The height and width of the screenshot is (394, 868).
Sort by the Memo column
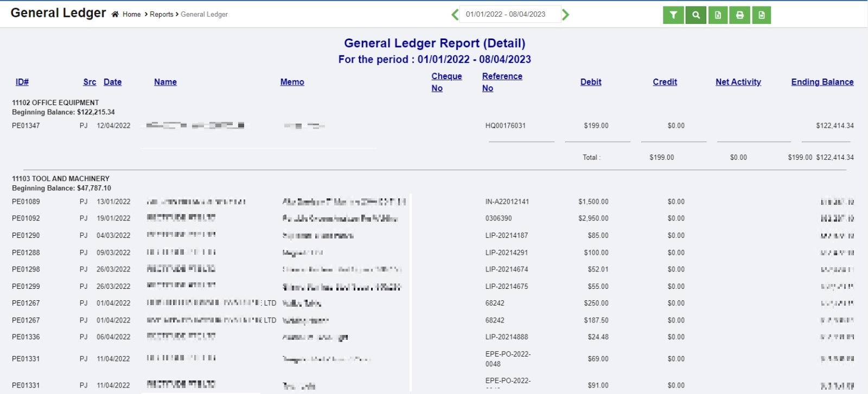tap(292, 82)
